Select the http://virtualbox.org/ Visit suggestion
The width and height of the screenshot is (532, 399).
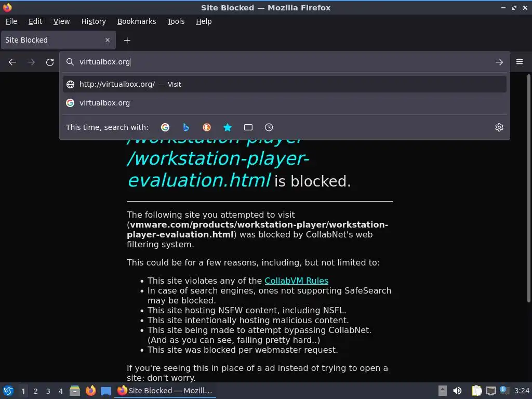(284, 84)
